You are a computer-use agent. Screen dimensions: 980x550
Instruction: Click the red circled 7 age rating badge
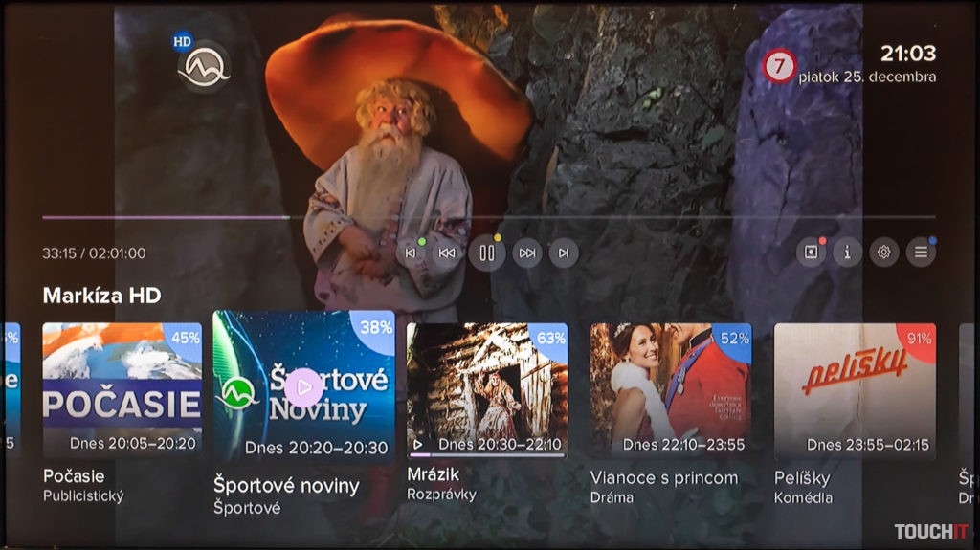coord(780,66)
